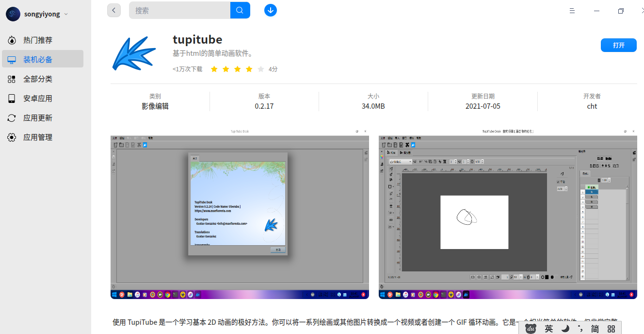This screenshot has height=334, width=644.
Task: Click the update date 2021-07-05
Action: 483,106
